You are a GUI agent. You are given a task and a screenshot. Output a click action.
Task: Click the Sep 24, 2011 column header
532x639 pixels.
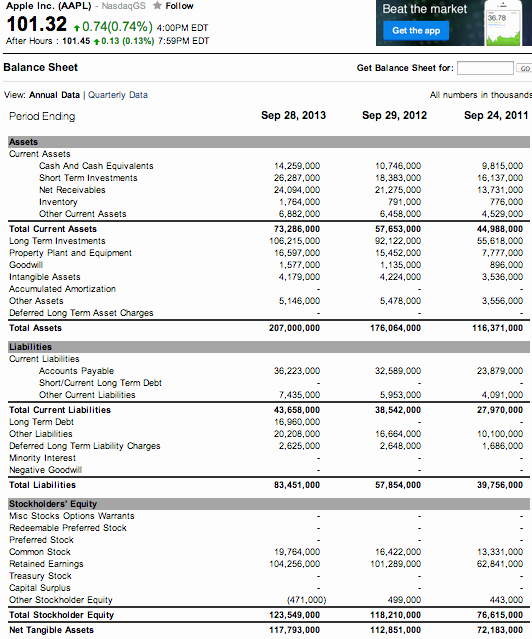click(x=496, y=115)
